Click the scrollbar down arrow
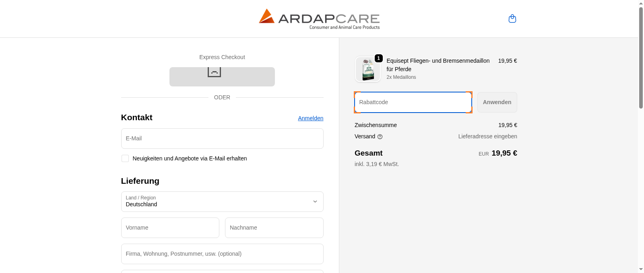 coord(641,269)
